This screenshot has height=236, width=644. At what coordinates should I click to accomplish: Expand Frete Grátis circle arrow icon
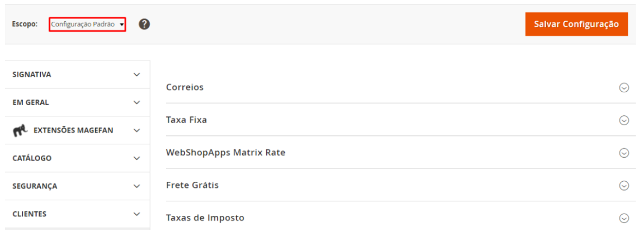[x=624, y=186]
